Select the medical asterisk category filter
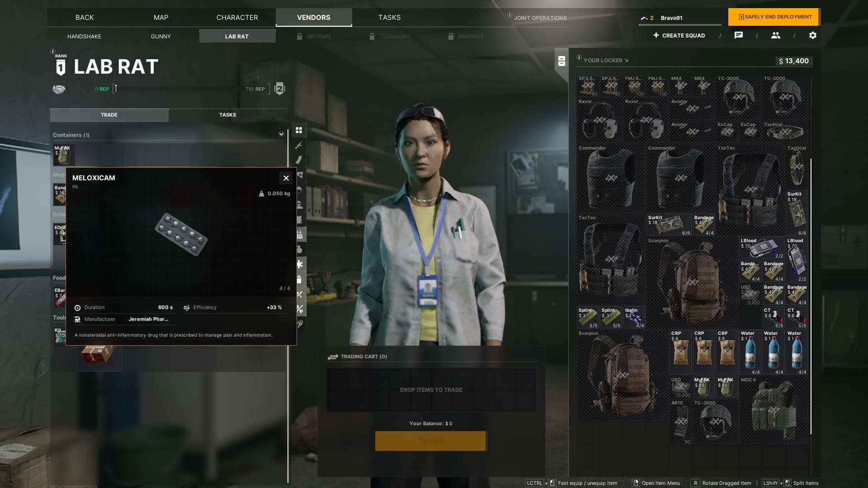868x488 pixels. click(299, 264)
